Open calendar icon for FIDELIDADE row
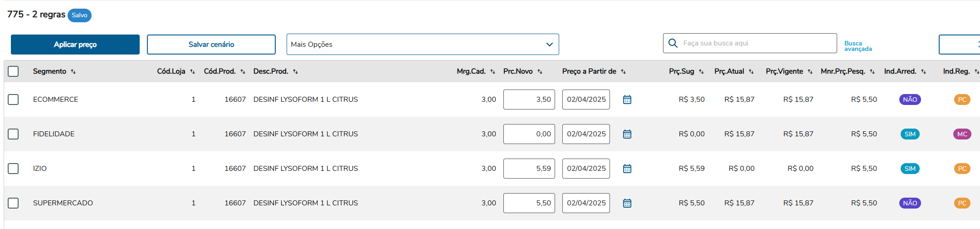The image size is (980, 229). [x=627, y=134]
